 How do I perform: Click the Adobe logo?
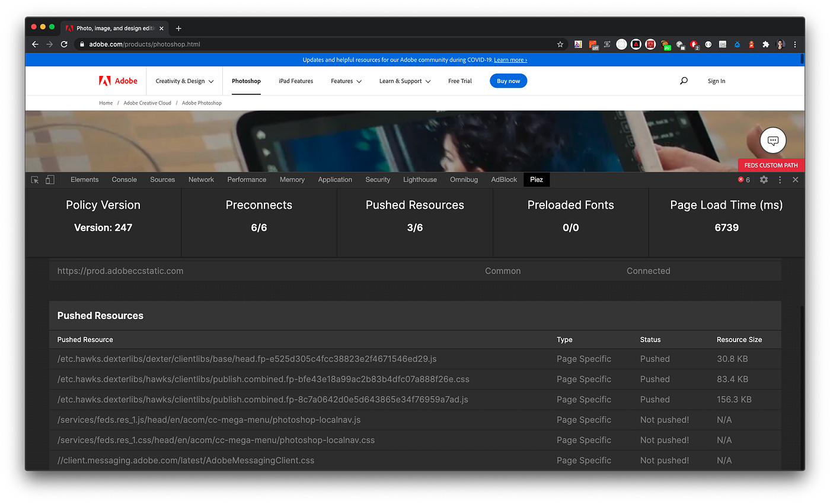pos(117,81)
